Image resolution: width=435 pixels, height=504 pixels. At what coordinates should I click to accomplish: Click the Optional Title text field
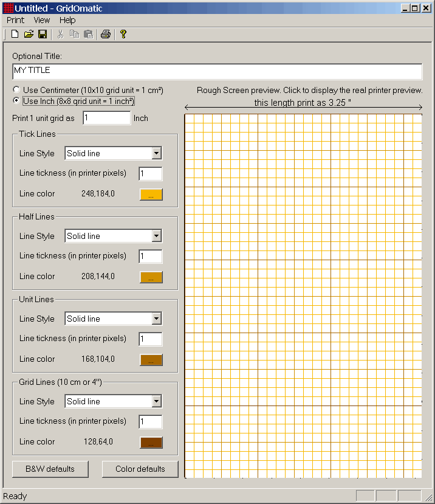(217, 71)
